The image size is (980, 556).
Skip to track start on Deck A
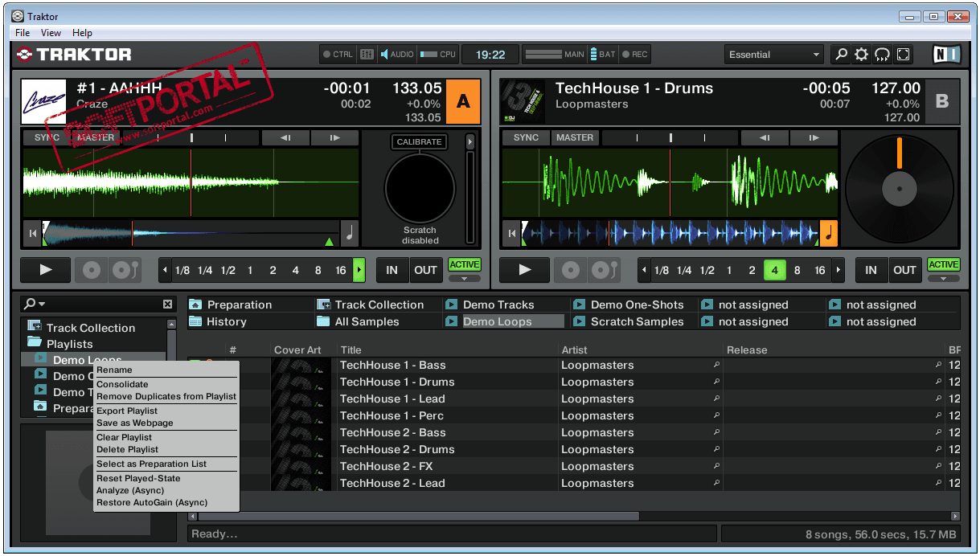click(x=32, y=234)
